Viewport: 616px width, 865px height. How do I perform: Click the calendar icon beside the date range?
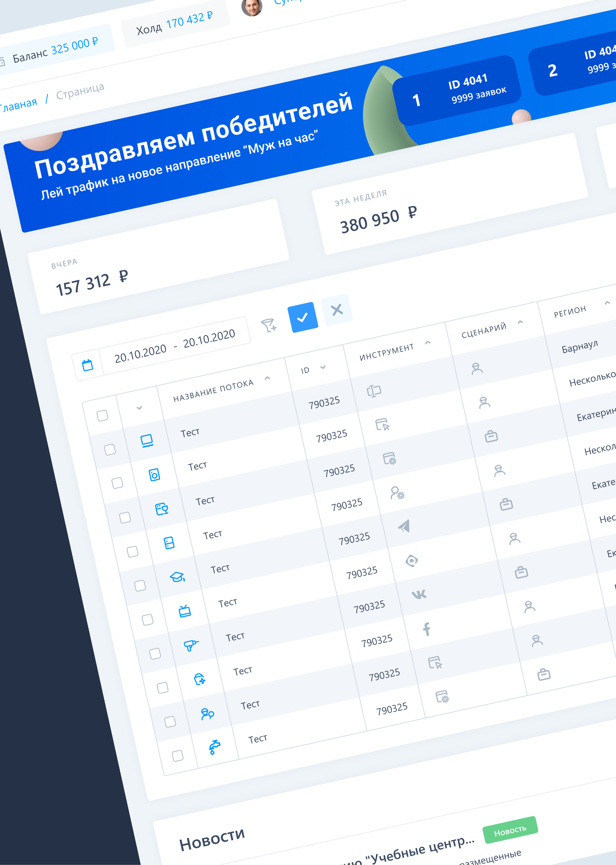88,365
